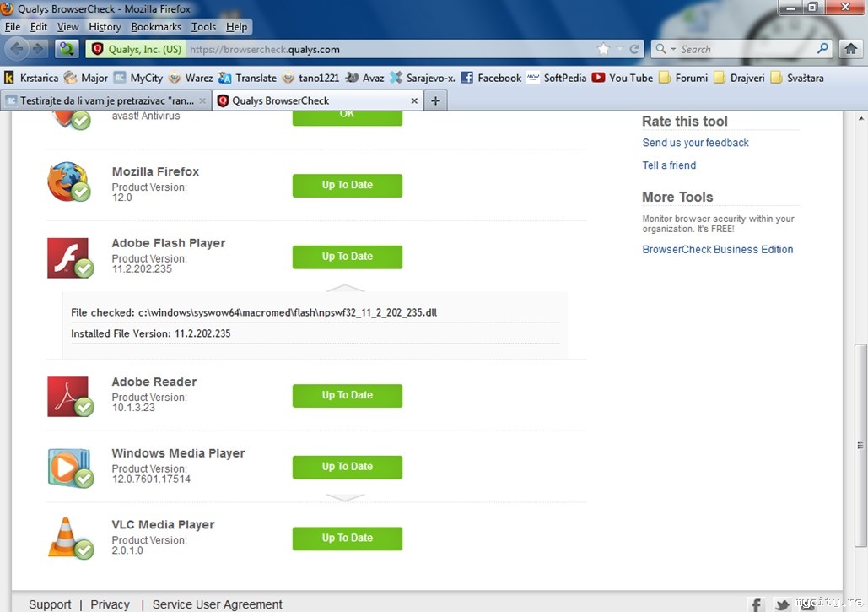The image size is (868, 612).
Task: Click Up To Date button for Windows Media Player
Action: click(347, 467)
